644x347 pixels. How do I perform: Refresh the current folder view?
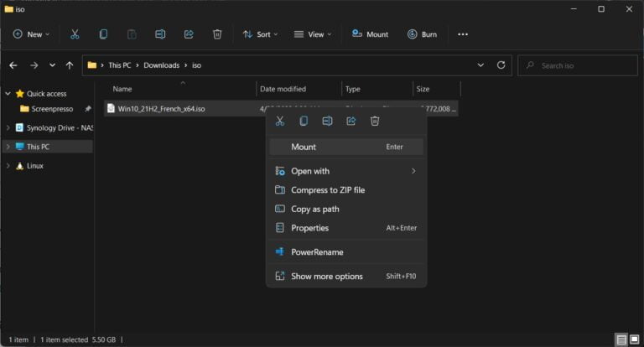(x=501, y=65)
